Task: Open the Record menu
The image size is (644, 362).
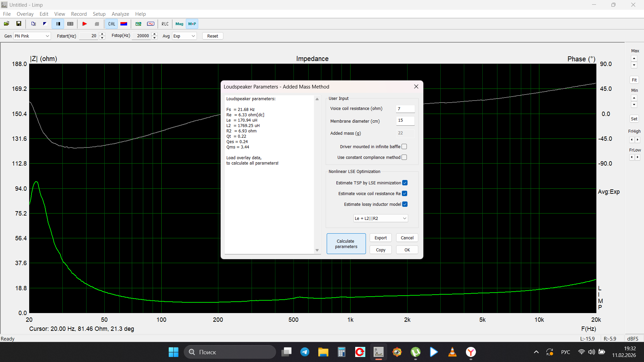Action: tap(79, 14)
